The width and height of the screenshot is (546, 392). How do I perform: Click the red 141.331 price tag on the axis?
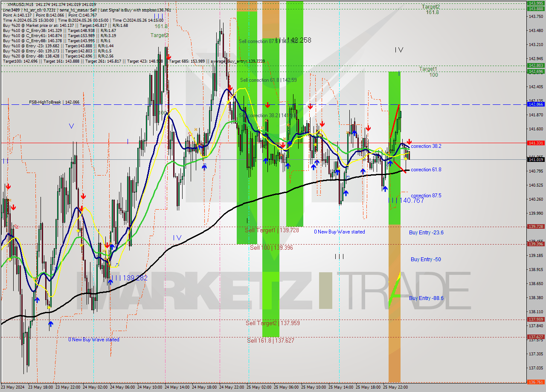(536, 143)
